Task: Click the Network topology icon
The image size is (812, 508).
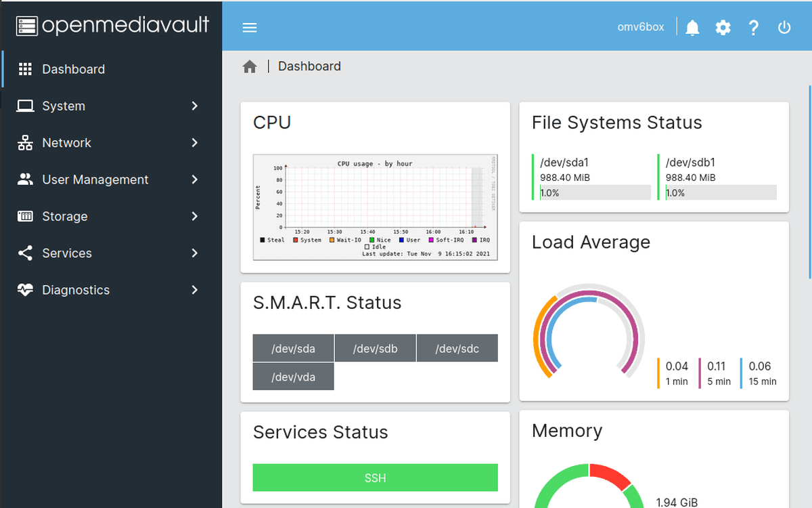Action: click(25, 143)
